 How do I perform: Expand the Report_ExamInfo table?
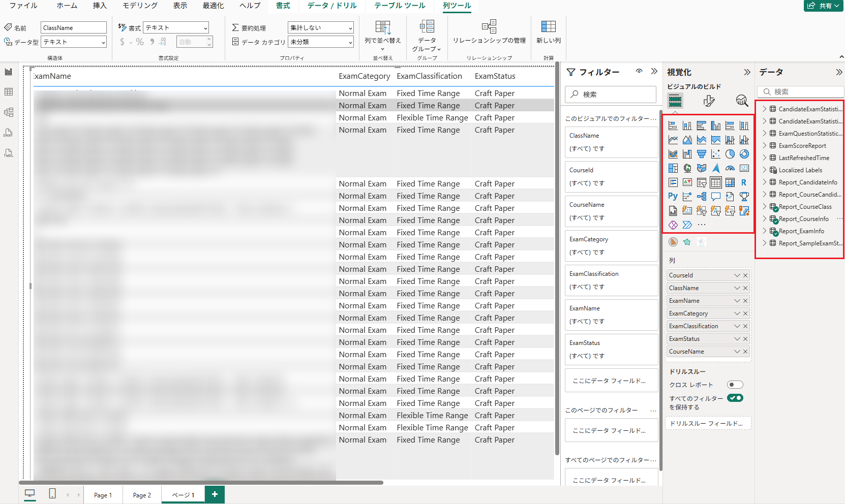pos(764,231)
